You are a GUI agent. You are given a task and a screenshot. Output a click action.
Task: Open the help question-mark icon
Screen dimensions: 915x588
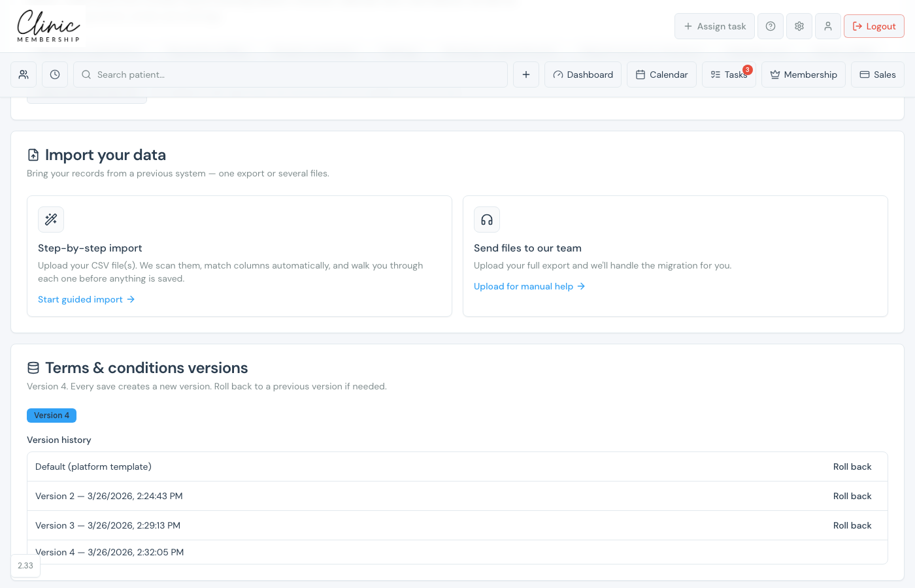(771, 26)
